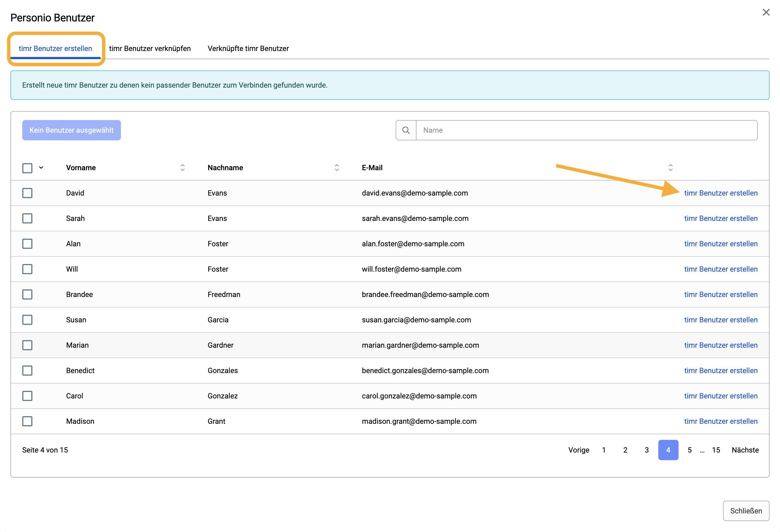Click email david.evans@demo-sample.com
Viewport: 780px width, 532px height.
pyautogui.click(x=415, y=193)
